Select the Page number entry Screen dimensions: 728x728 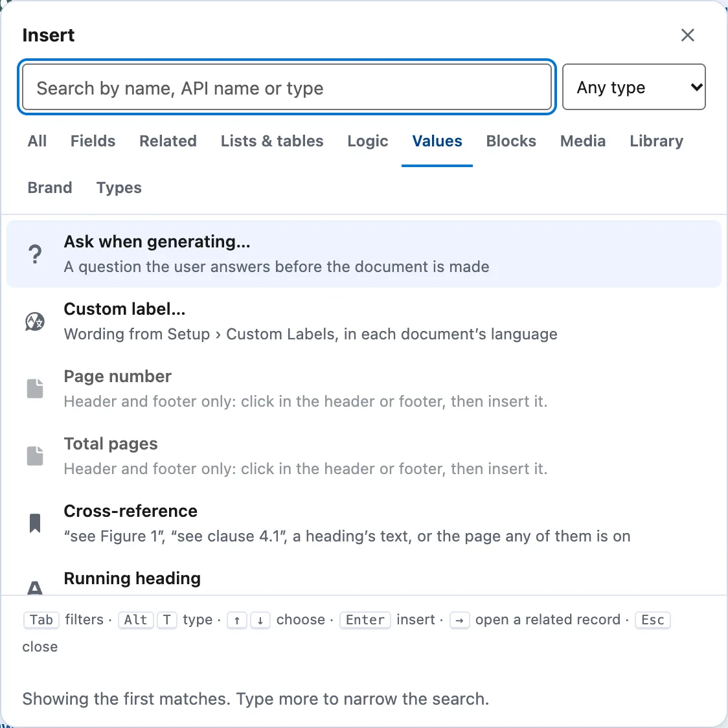coord(363,389)
